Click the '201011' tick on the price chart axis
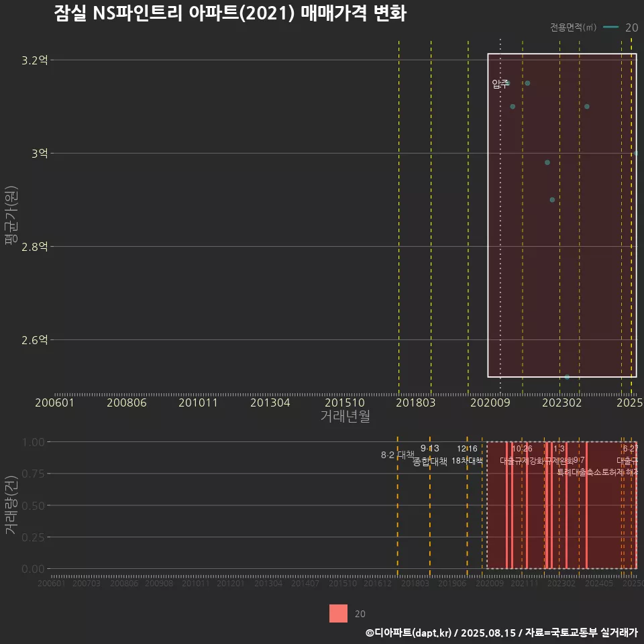The width and height of the screenshot is (644, 644). [198, 402]
